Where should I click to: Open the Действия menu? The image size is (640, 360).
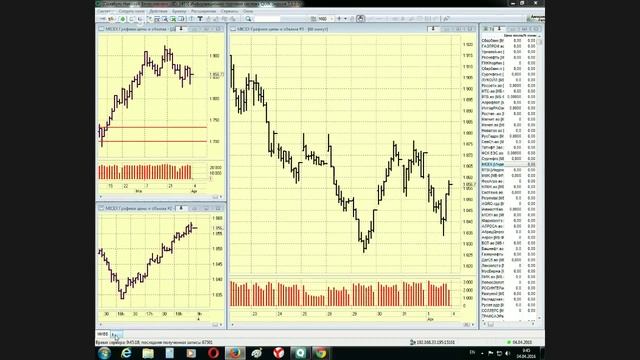[x=158, y=11]
